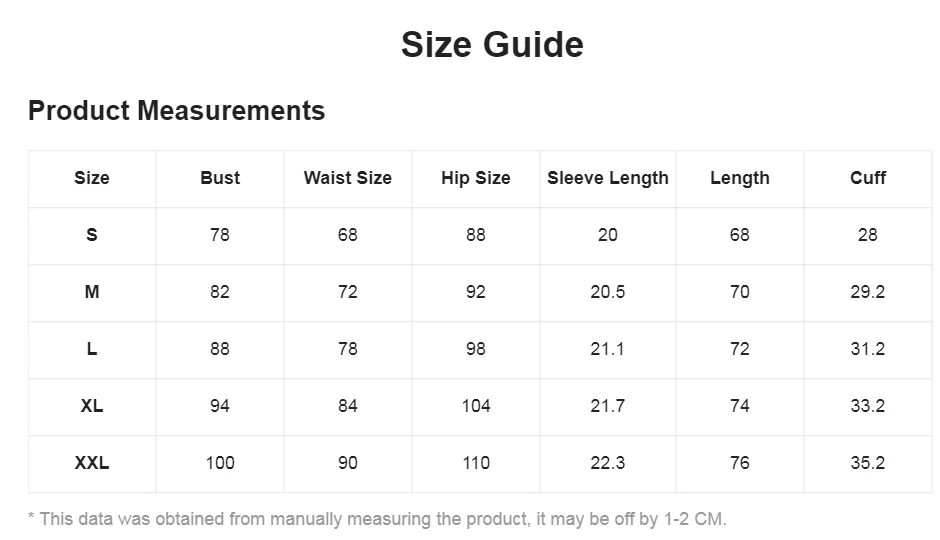The height and width of the screenshot is (540, 940).
Task: Click the XXL size row label
Action: [92, 463]
